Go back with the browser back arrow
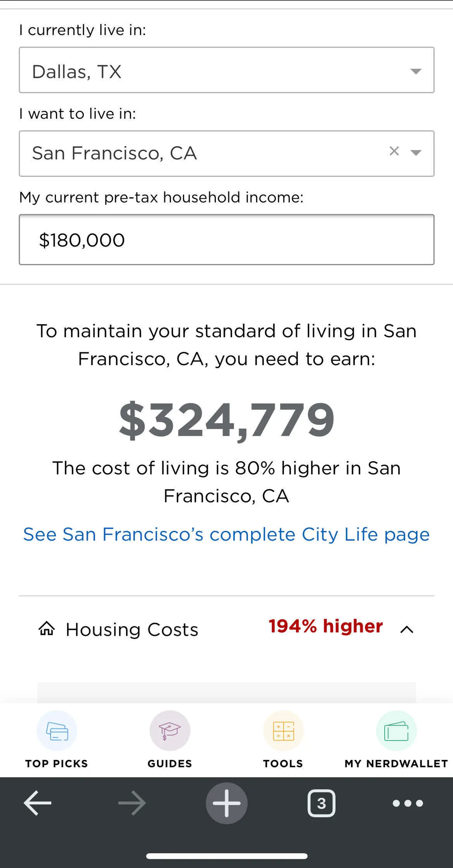The width and height of the screenshot is (453, 868). [37, 803]
